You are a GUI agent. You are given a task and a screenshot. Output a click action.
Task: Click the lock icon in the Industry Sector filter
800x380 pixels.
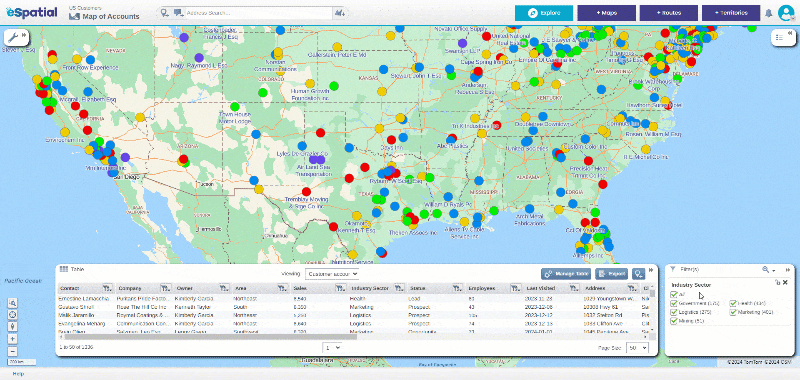coord(778,282)
